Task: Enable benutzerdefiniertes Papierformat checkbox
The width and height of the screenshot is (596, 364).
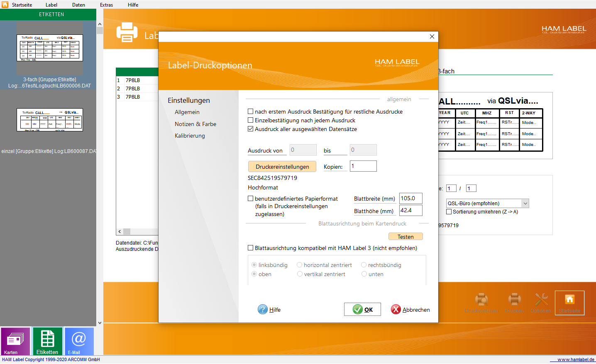Action: coord(250,199)
